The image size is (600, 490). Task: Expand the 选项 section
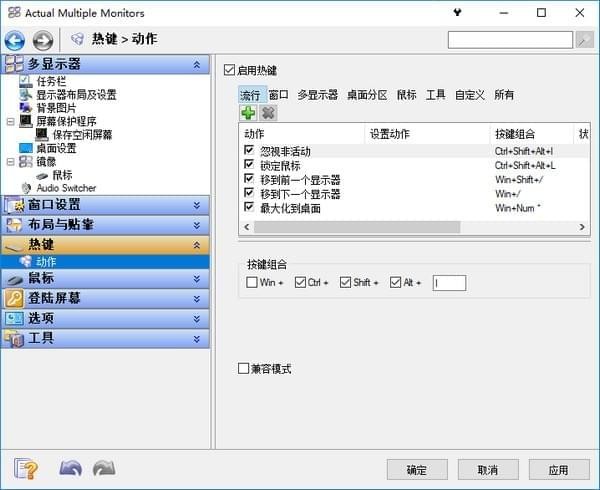197,319
